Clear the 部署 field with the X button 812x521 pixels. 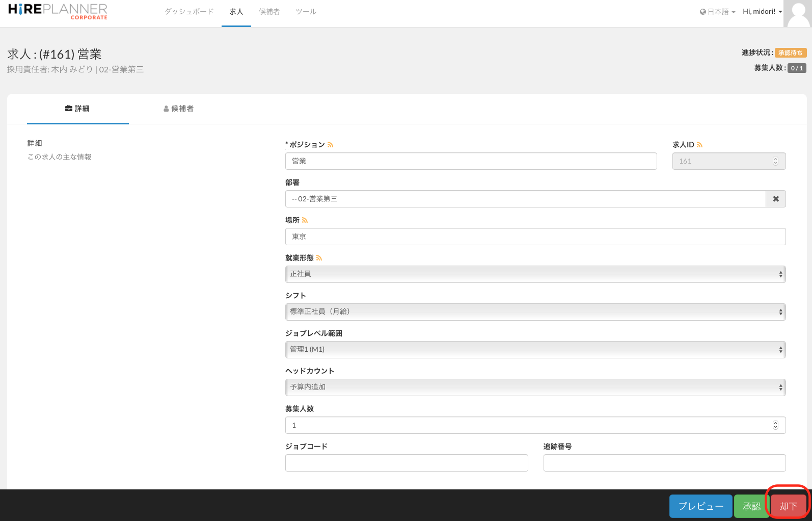775,199
